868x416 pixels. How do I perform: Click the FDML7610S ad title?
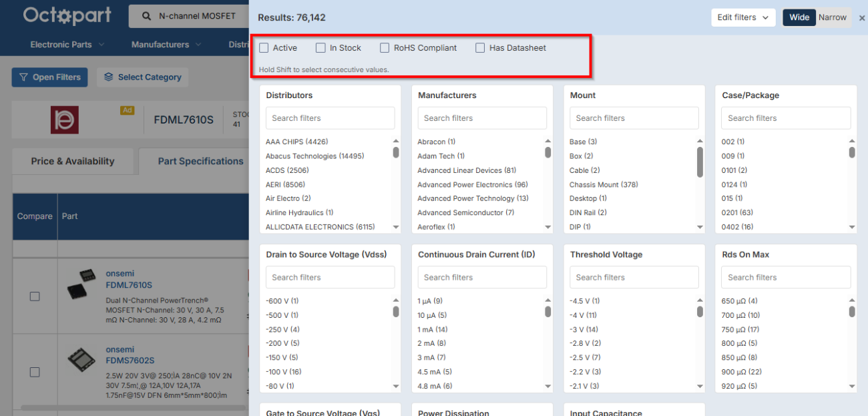pos(184,120)
